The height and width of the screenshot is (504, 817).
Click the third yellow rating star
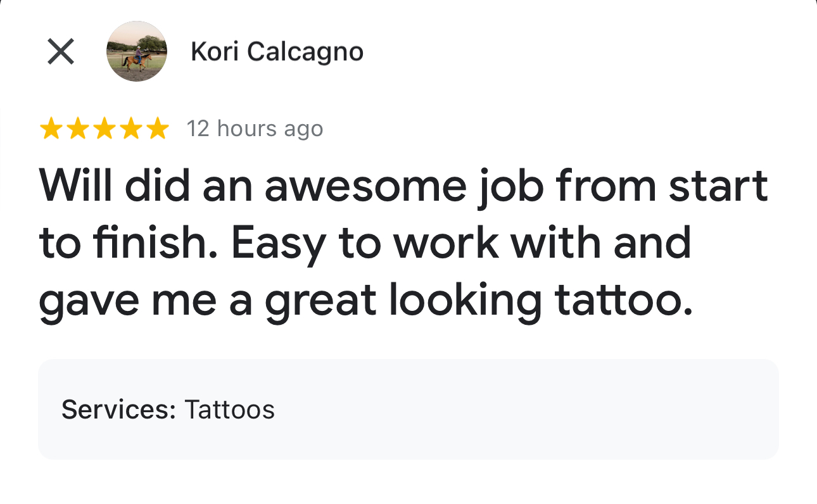pyautogui.click(x=104, y=129)
